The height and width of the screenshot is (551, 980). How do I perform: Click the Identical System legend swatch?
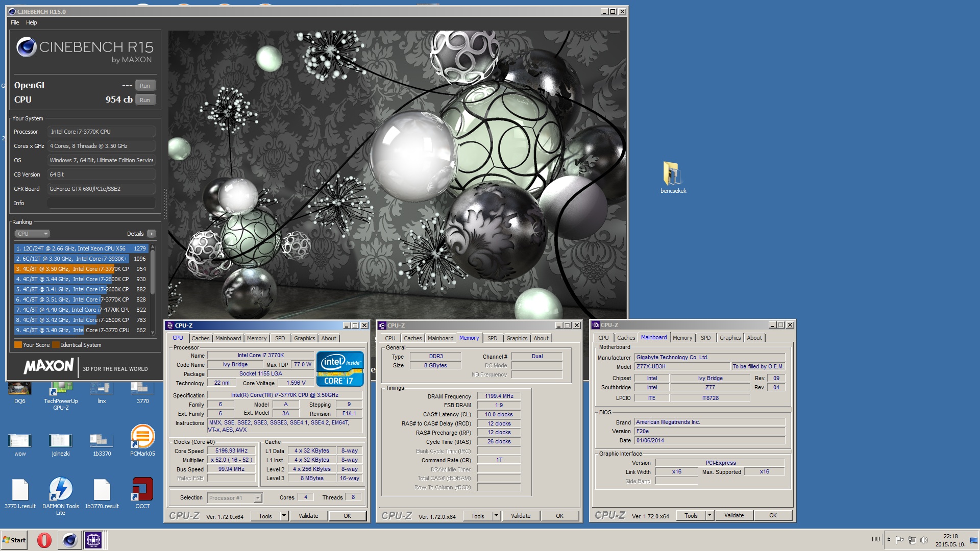pyautogui.click(x=56, y=345)
